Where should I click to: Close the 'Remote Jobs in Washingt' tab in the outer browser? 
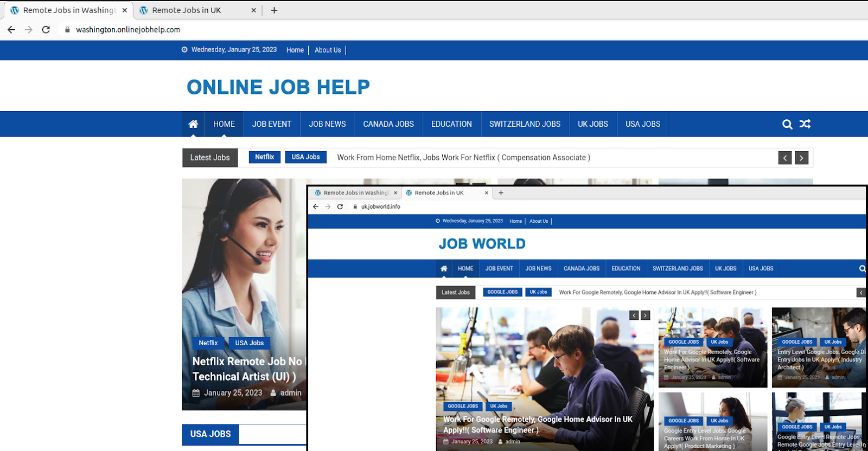pos(124,10)
